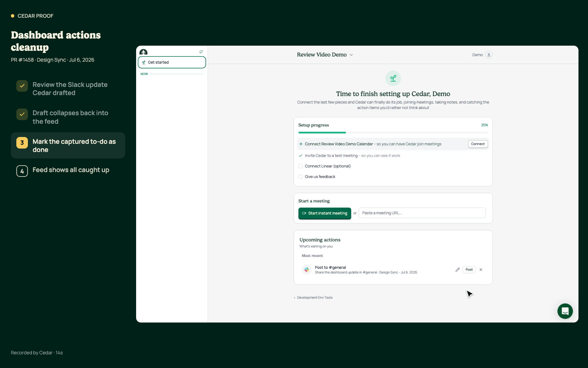Toggle Give us feedback circle
This screenshot has width=588, height=368.
tap(300, 177)
